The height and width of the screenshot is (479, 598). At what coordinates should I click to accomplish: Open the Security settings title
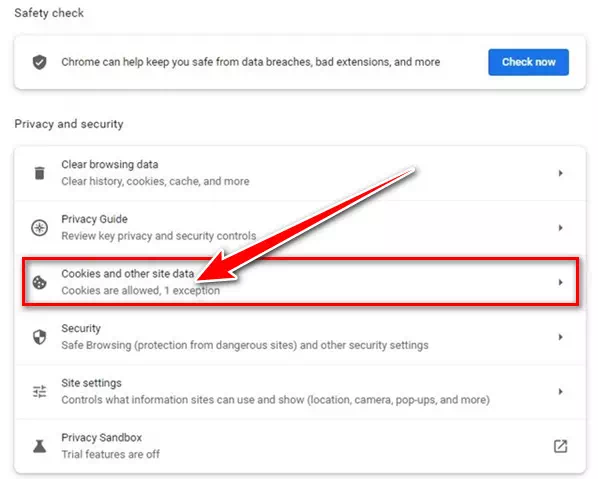tap(81, 328)
